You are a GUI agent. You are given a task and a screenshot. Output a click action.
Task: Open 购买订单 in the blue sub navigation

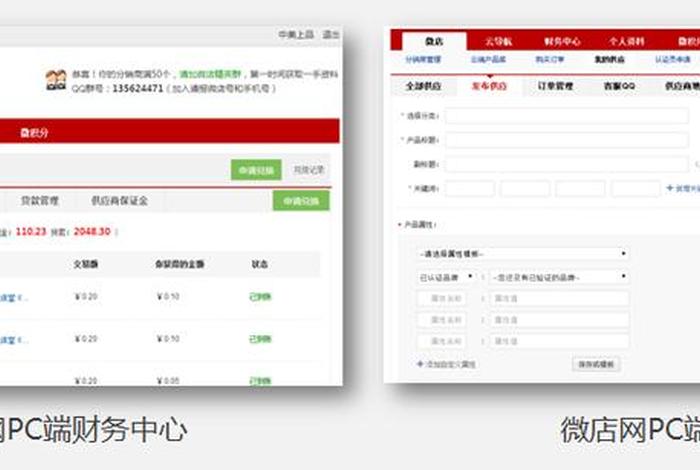(550, 59)
